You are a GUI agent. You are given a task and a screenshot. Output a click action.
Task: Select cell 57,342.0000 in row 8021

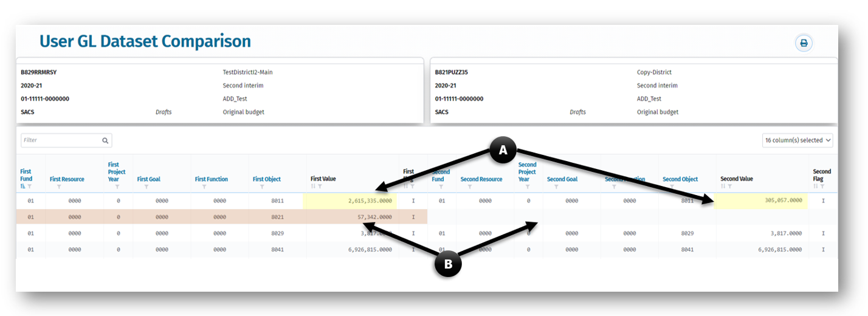pos(350,216)
